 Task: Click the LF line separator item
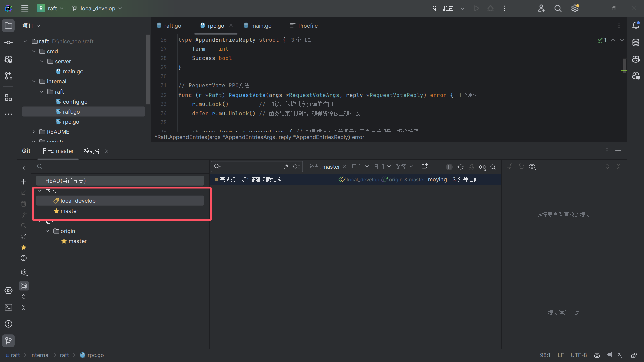point(561,355)
